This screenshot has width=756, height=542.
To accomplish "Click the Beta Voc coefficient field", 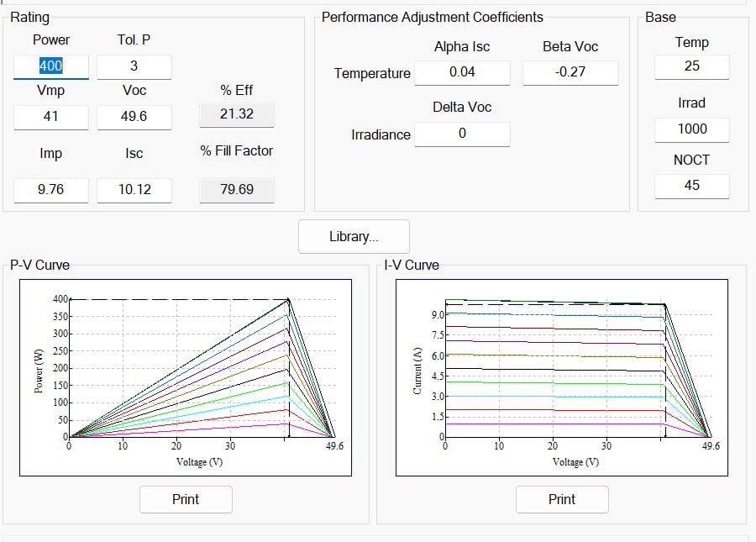I will [570, 72].
